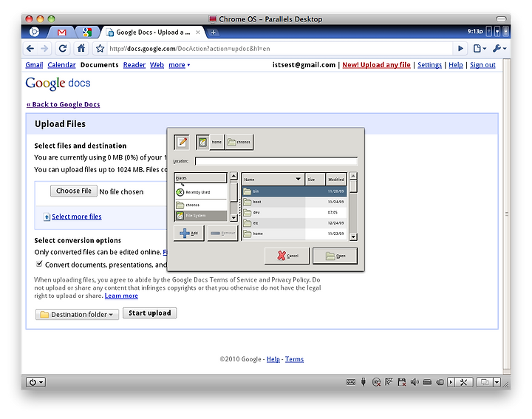Go back in browser history
The image size is (532, 419).
(30, 49)
